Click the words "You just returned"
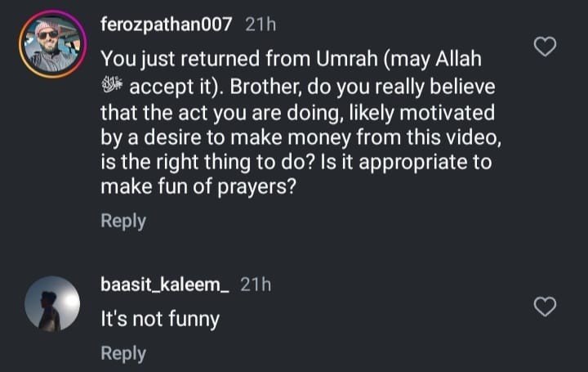The height and width of the screenshot is (372, 588). 169,60
